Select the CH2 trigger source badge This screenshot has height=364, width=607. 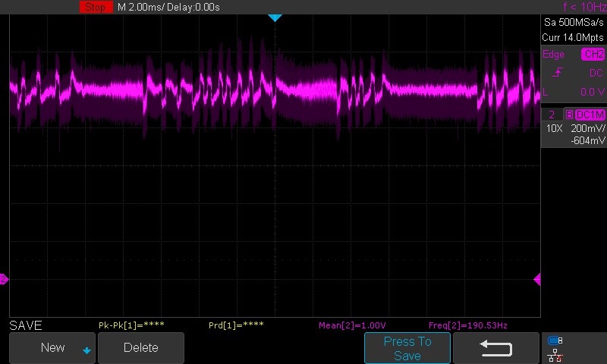(x=593, y=54)
